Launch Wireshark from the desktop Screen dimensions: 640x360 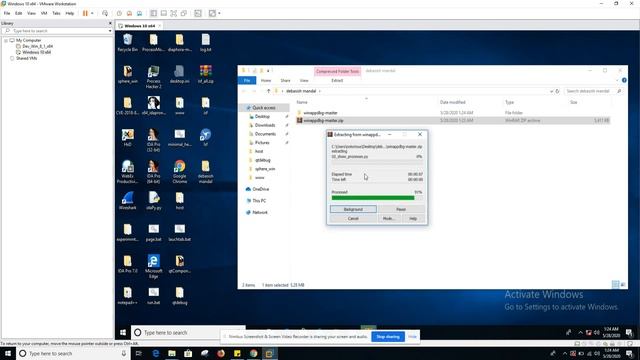(127, 201)
